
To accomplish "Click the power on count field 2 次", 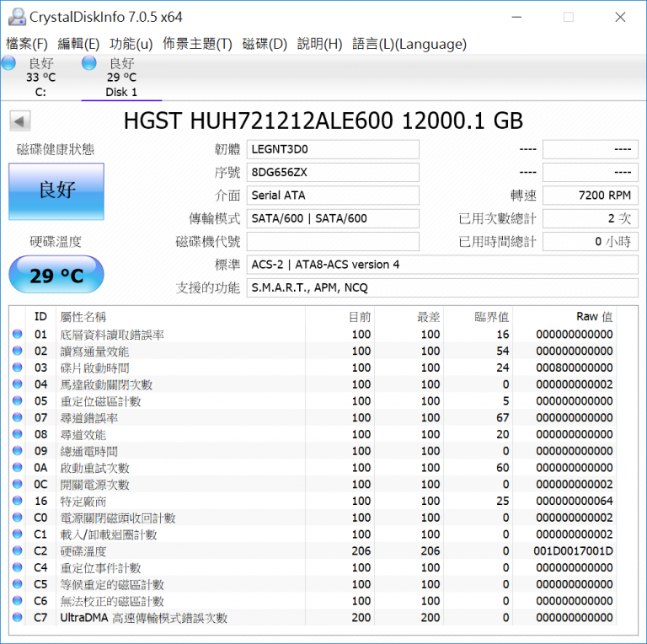I will click(591, 218).
